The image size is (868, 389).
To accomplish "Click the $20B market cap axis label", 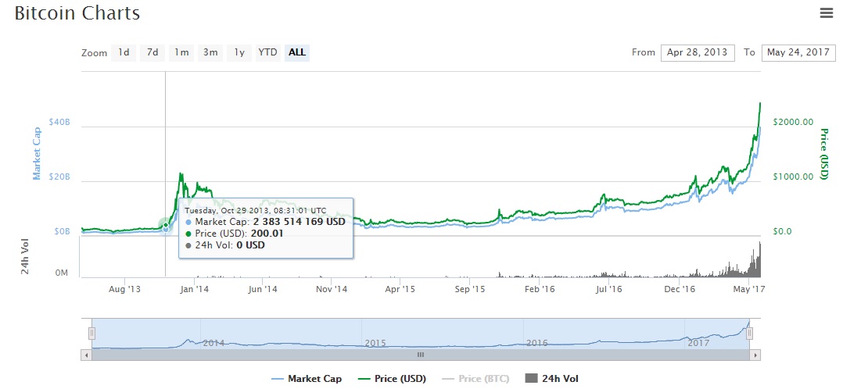I will tap(59, 177).
